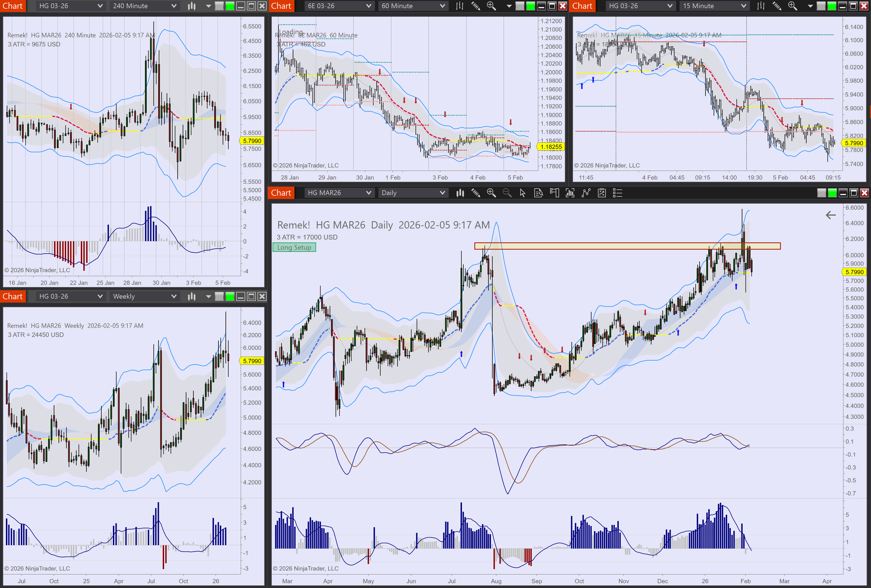Screen dimensions: 871x588
Task: Open Drawing tools pencil on 60 Minute chart
Action: pyautogui.click(x=475, y=6)
